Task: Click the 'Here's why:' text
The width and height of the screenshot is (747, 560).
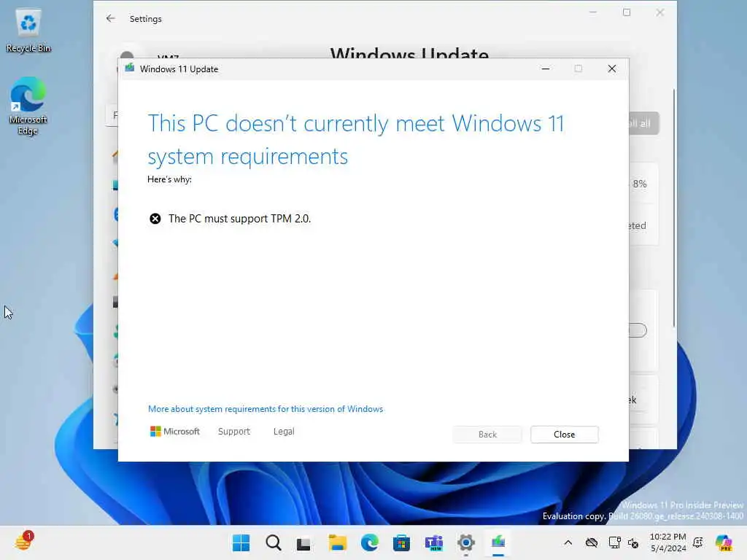Action: pos(169,179)
